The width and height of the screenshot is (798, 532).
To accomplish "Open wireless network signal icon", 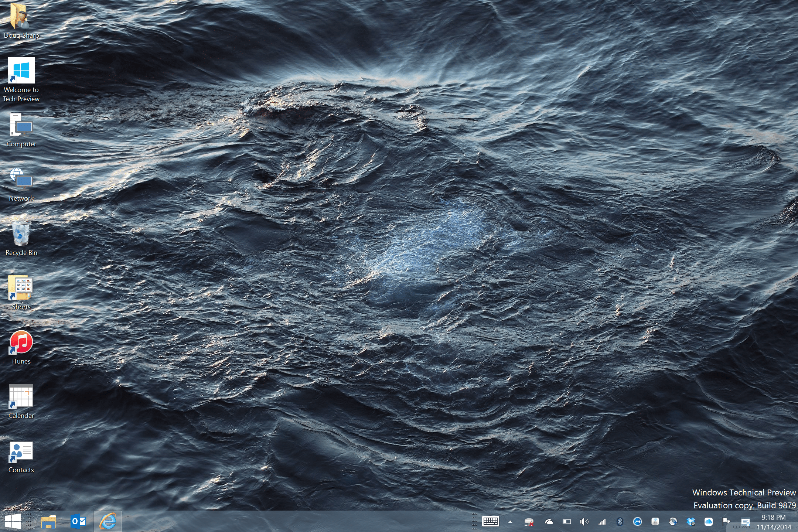I will tap(602, 522).
